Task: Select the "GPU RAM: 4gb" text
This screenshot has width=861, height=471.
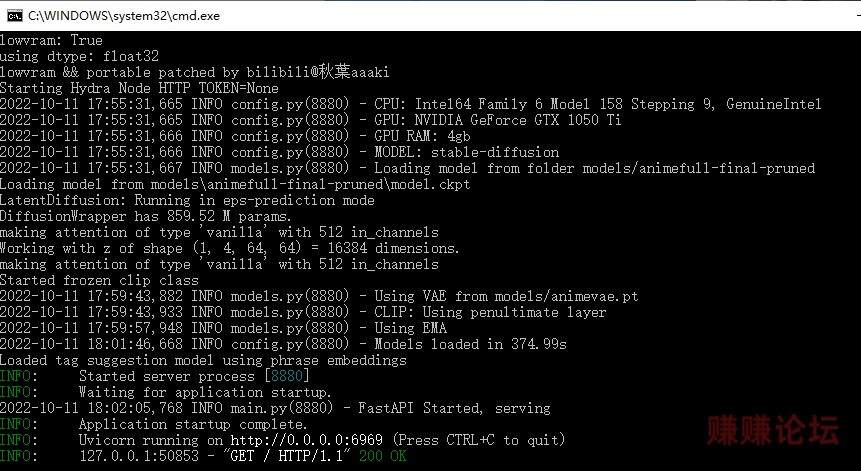Action: [422, 136]
